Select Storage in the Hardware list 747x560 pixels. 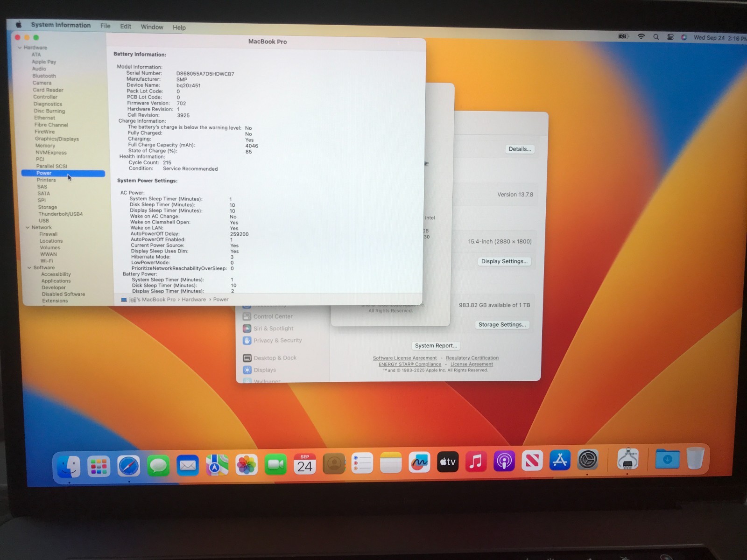tap(48, 207)
